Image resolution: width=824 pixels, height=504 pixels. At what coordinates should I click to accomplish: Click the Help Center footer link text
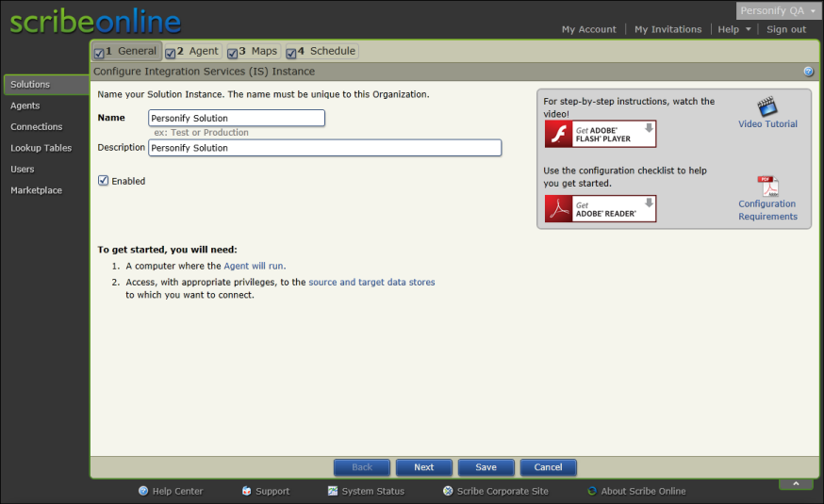coord(177,492)
